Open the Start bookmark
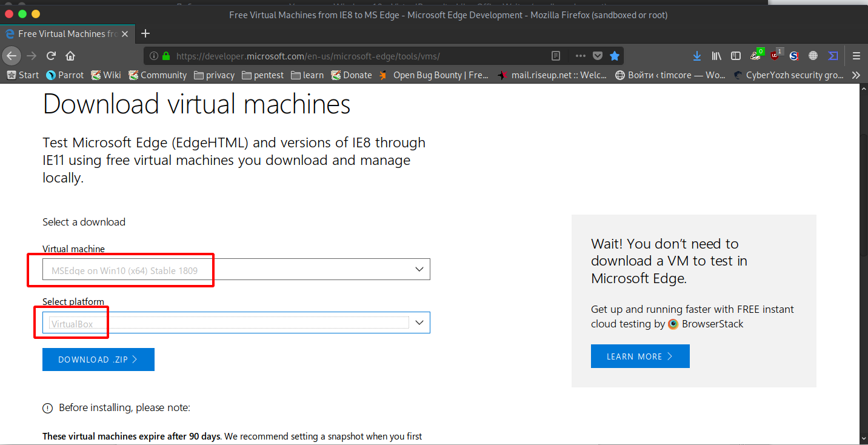Image resolution: width=868 pixels, height=445 pixels. click(22, 75)
